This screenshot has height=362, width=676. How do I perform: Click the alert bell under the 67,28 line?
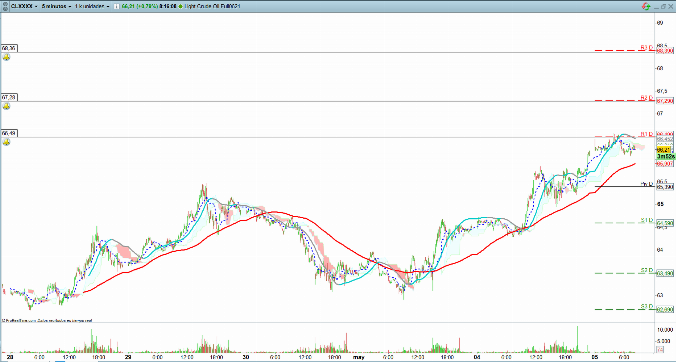pos(6,106)
